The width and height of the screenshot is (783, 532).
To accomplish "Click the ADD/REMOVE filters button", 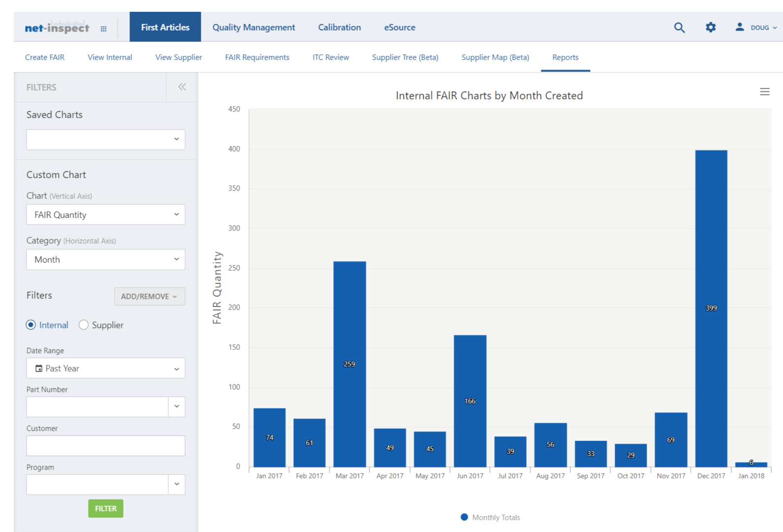I will coord(150,296).
